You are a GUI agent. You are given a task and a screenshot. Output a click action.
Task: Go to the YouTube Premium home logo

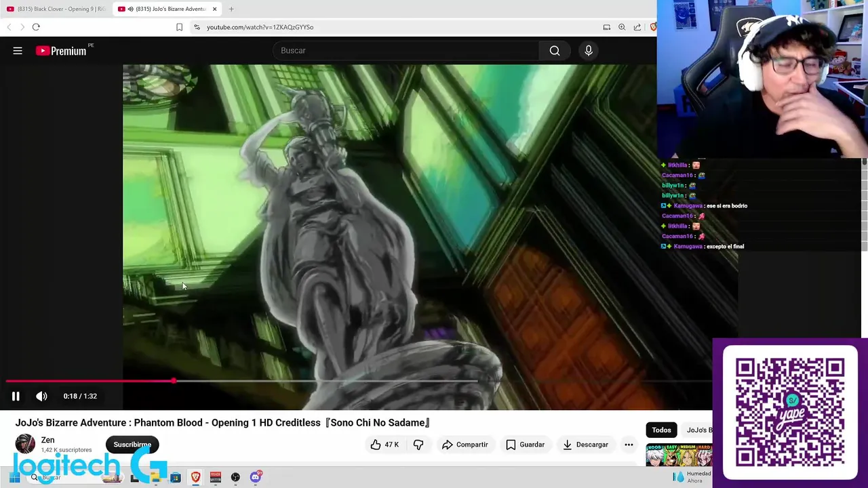61,51
